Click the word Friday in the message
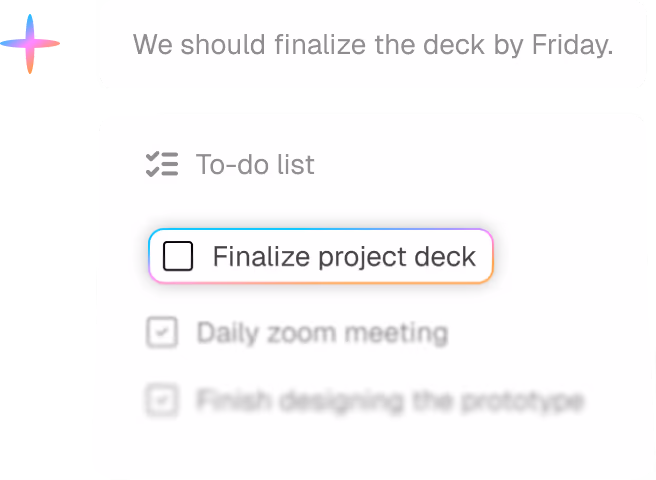Screen dimensions: 656x480 [572, 45]
